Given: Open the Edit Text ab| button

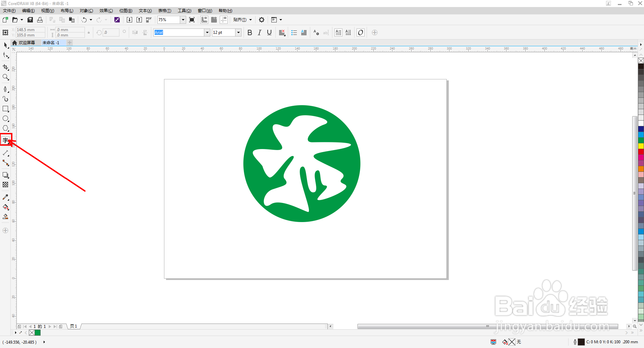Looking at the screenshot, I should click(x=326, y=32).
